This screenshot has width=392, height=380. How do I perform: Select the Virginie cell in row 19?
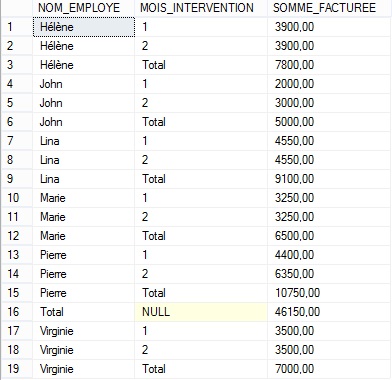click(83, 369)
